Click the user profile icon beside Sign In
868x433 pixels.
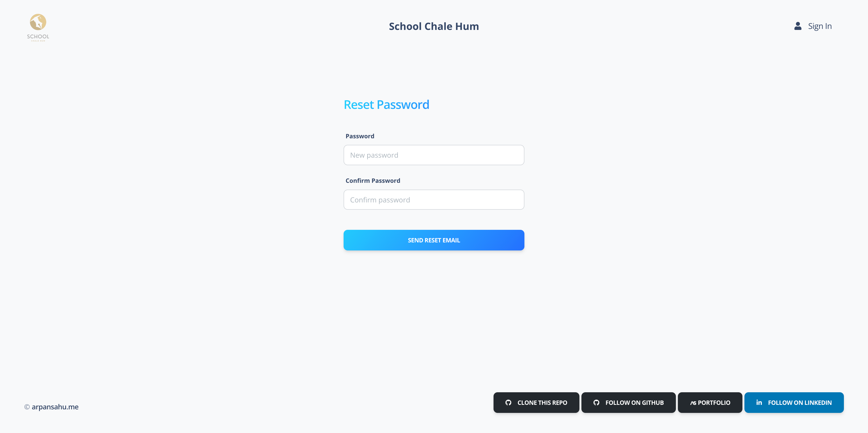(798, 26)
